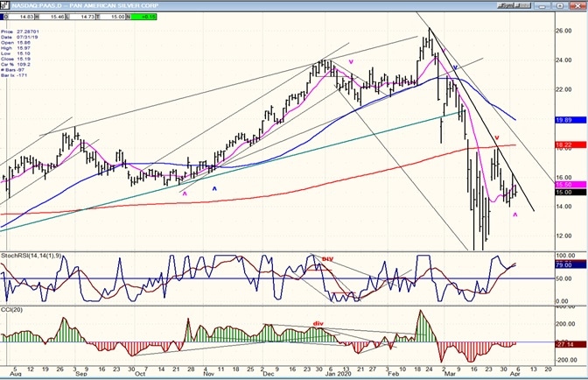Minimize the PAAS chart window
The width and height of the screenshot is (588, 380).
pos(543,5)
